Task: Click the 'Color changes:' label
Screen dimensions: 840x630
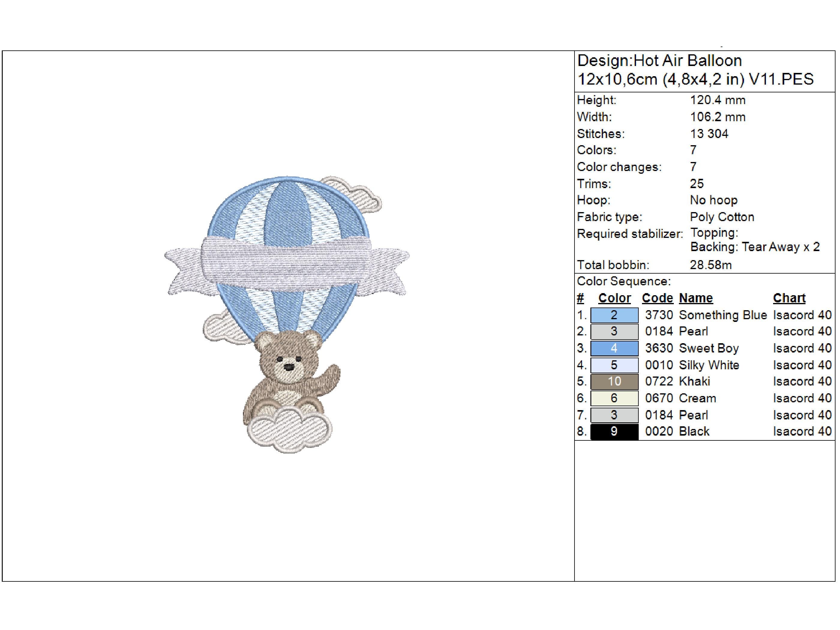Action: coord(619,167)
